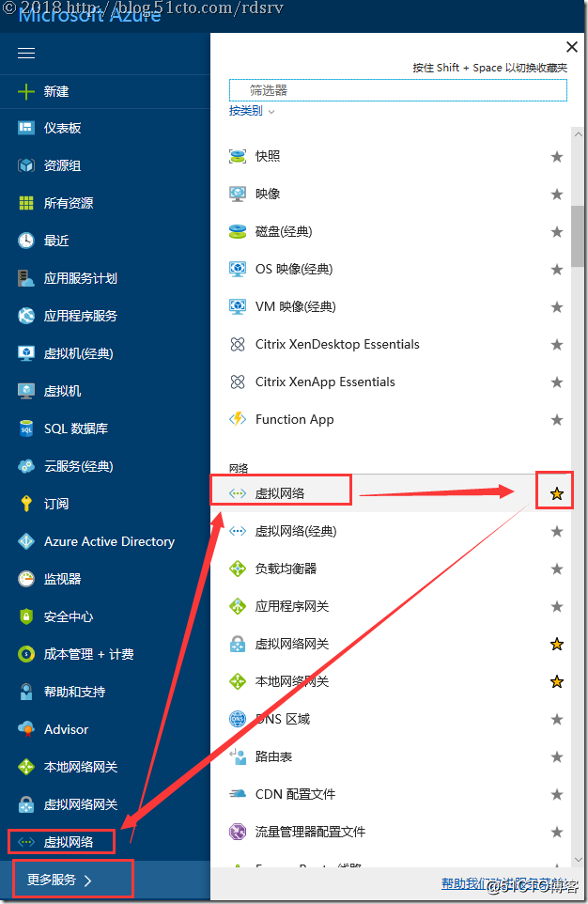This screenshot has height=904, width=588.
Task: Select the 资源组 cube icon
Action: (x=26, y=165)
